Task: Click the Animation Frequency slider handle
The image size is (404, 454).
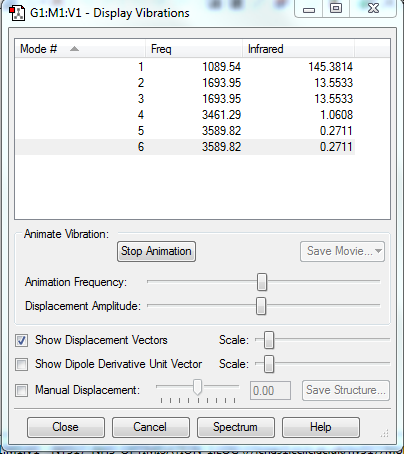Action: [262, 282]
